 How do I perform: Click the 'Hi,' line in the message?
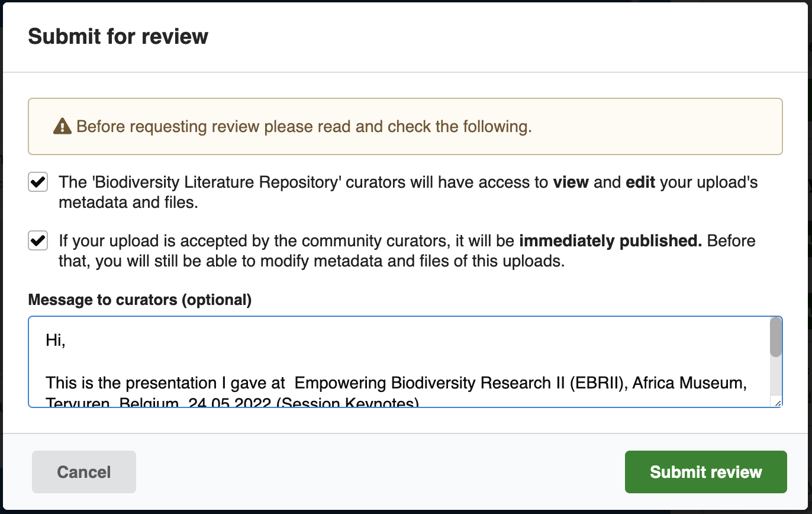coord(56,340)
